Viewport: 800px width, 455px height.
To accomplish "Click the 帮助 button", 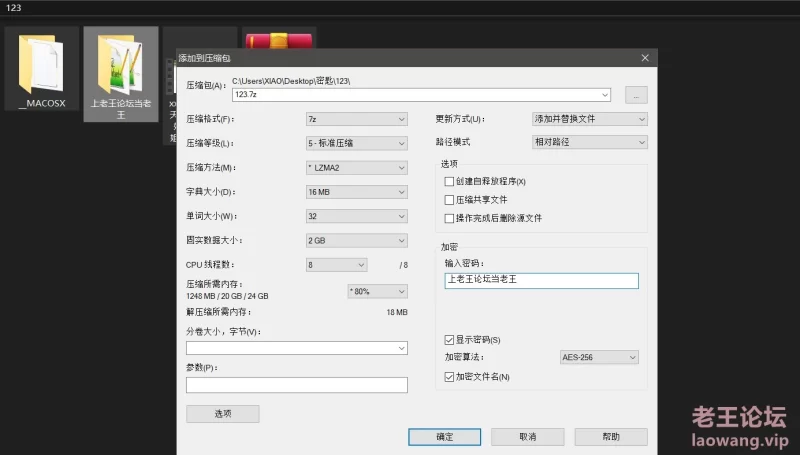I will pyautogui.click(x=611, y=437).
